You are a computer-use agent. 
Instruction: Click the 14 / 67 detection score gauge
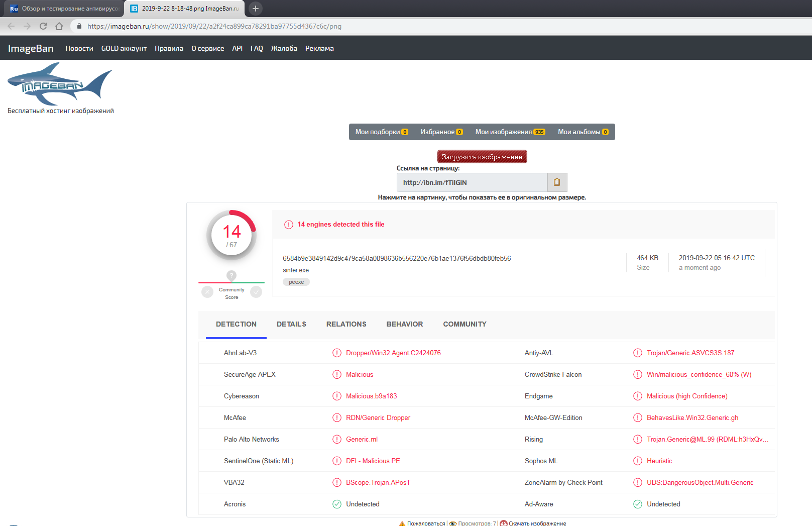231,235
